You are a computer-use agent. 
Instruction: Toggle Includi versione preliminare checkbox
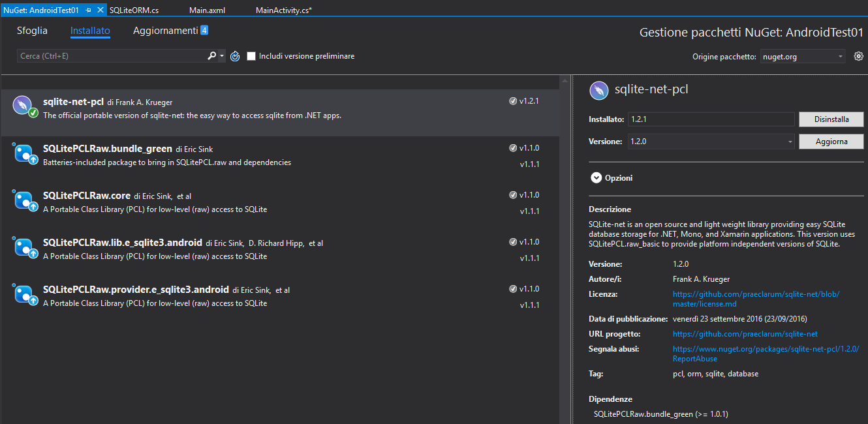(x=251, y=56)
